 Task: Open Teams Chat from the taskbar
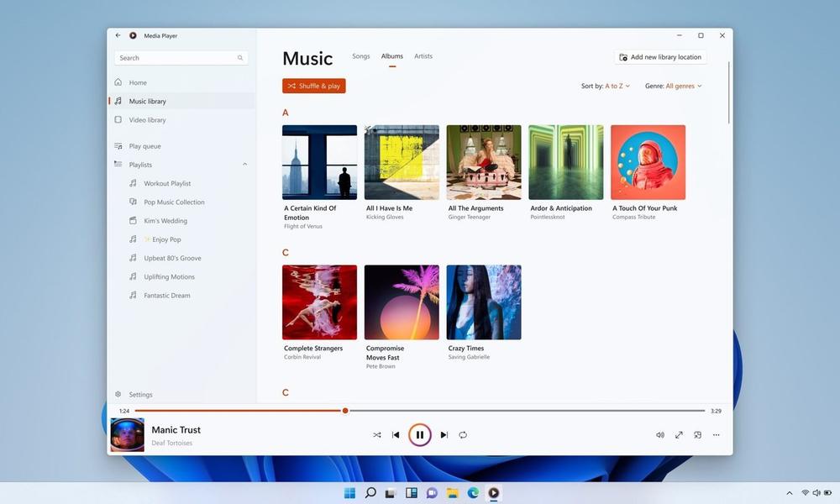tap(432, 493)
